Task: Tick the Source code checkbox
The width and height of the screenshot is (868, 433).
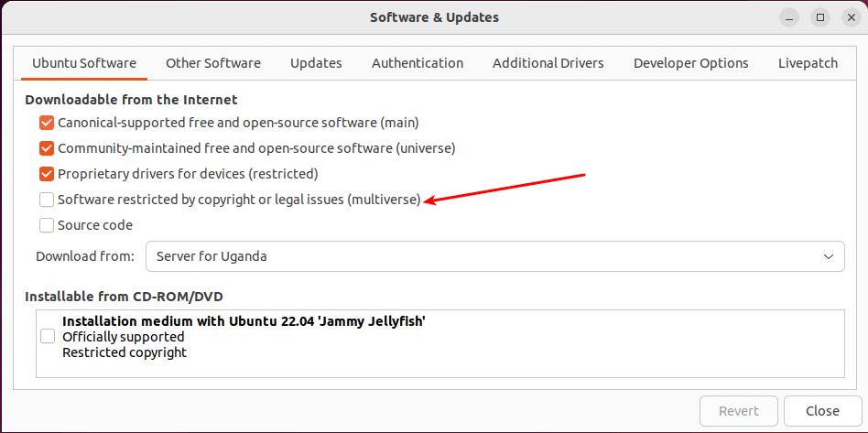Action: point(47,224)
